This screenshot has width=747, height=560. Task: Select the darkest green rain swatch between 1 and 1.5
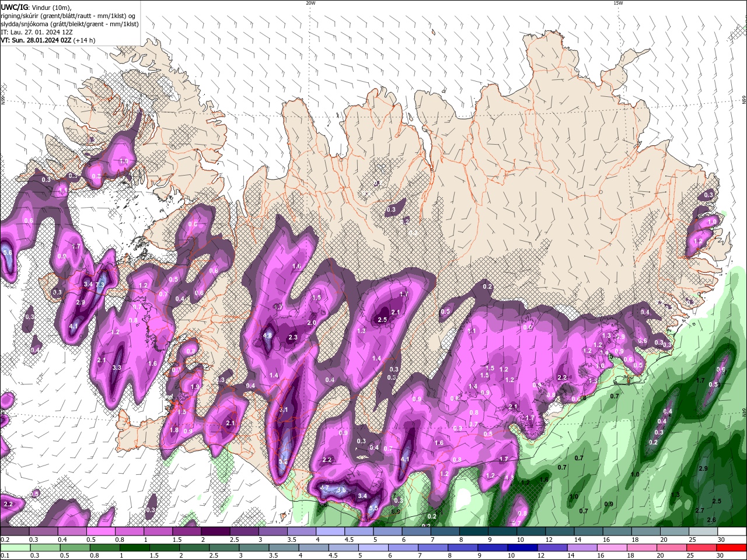[x=135, y=548]
